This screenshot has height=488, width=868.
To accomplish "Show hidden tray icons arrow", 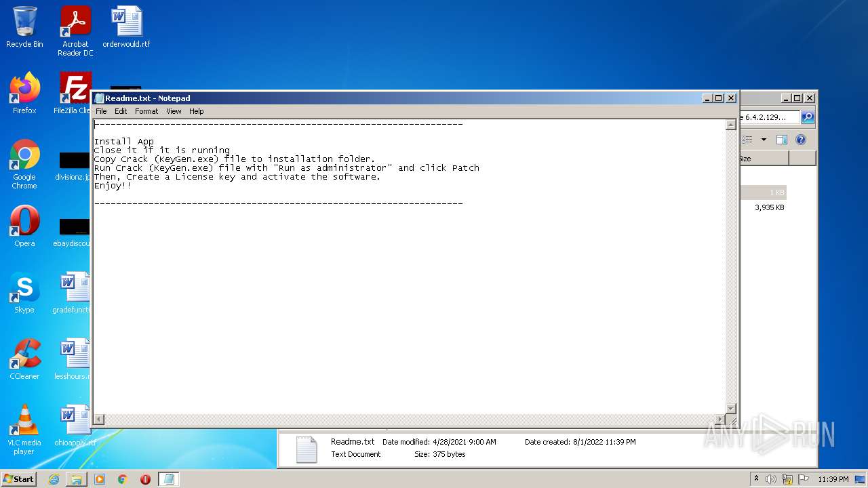I will [x=756, y=479].
